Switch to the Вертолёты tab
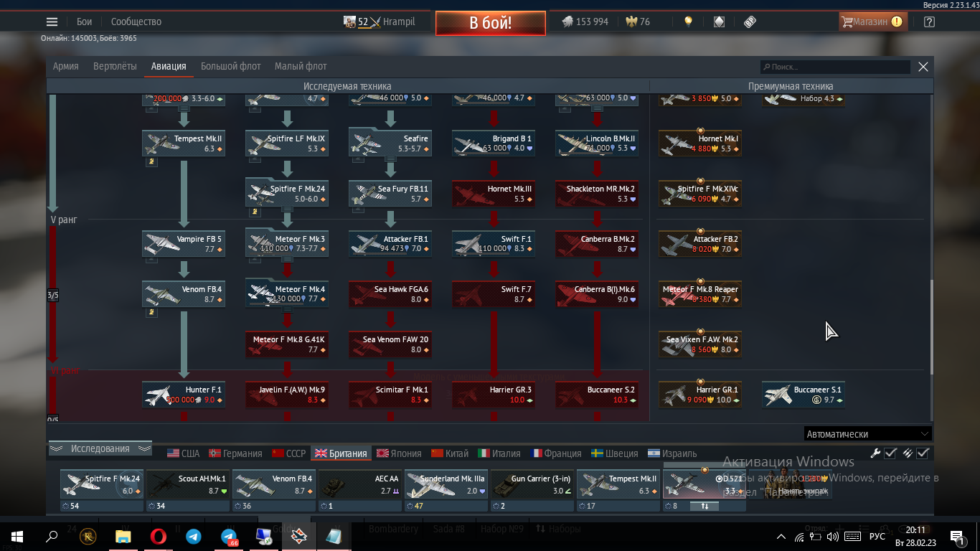Viewport: 980px width, 551px height. click(x=115, y=66)
